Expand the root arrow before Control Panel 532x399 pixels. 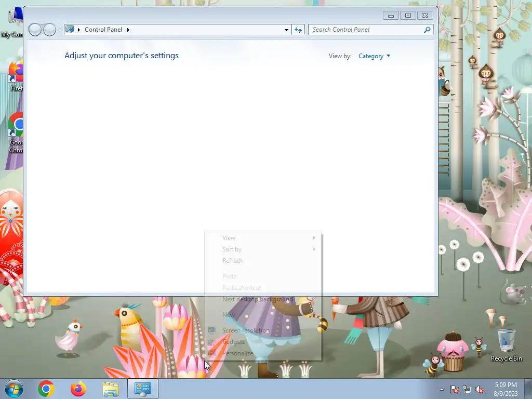click(x=79, y=30)
